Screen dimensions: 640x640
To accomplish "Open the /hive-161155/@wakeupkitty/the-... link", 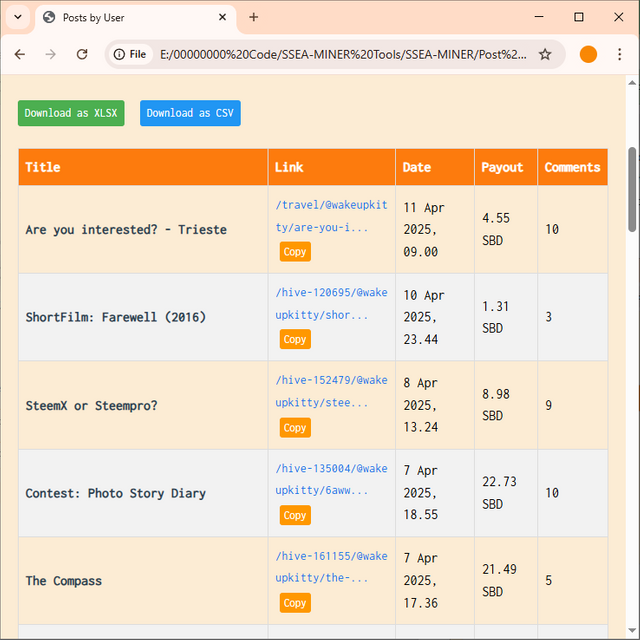I will (x=331, y=567).
